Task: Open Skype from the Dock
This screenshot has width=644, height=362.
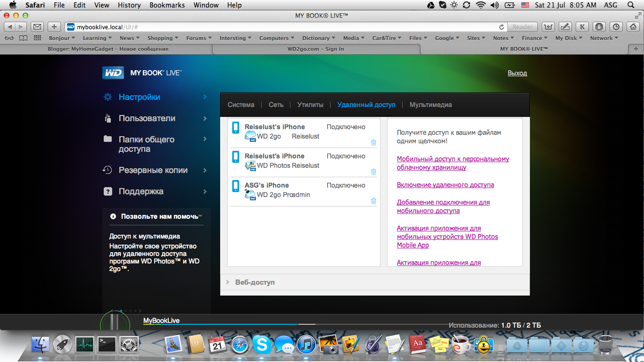Action: pyautogui.click(x=262, y=345)
